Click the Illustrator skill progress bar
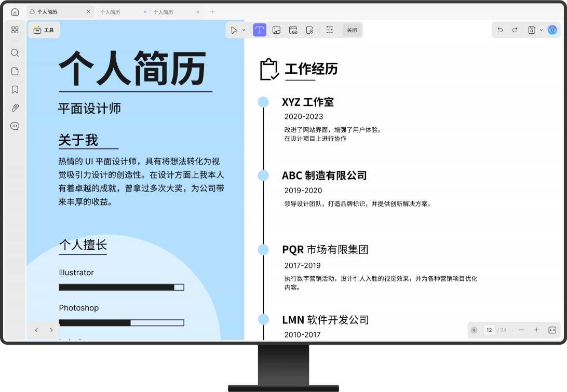The width and height of the screenshot is (567, 392). point(122,287)
